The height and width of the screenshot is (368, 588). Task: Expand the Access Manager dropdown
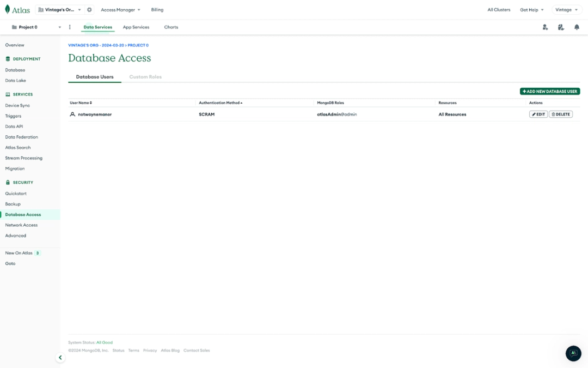pyautogui.click(x=120, y=9)
